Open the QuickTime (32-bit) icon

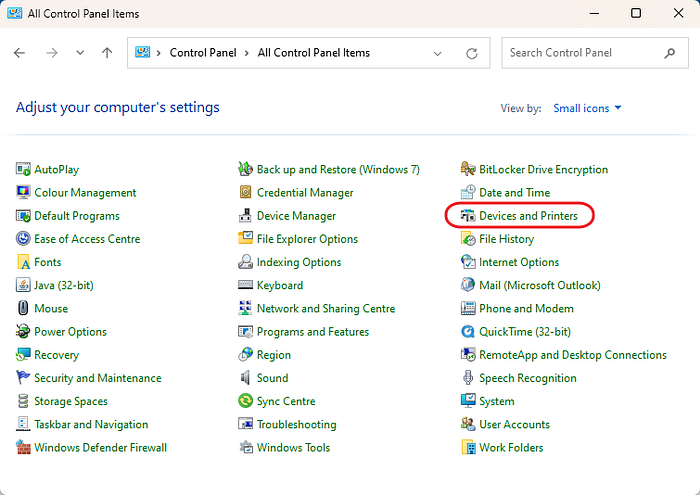point(468,332)
